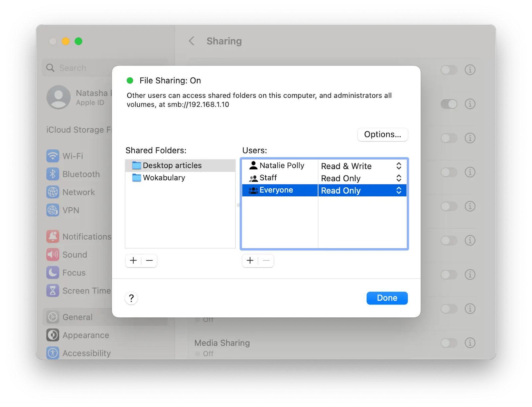Click the Search field in the sidebar
This screenshot has height=407, width=532.
click(x=73, y=68)
